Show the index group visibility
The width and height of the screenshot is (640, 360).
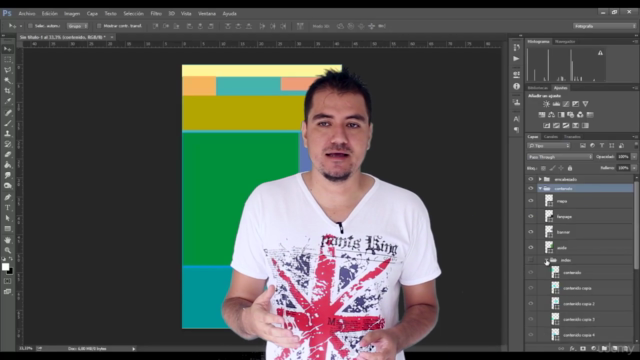tap(531, 260)
